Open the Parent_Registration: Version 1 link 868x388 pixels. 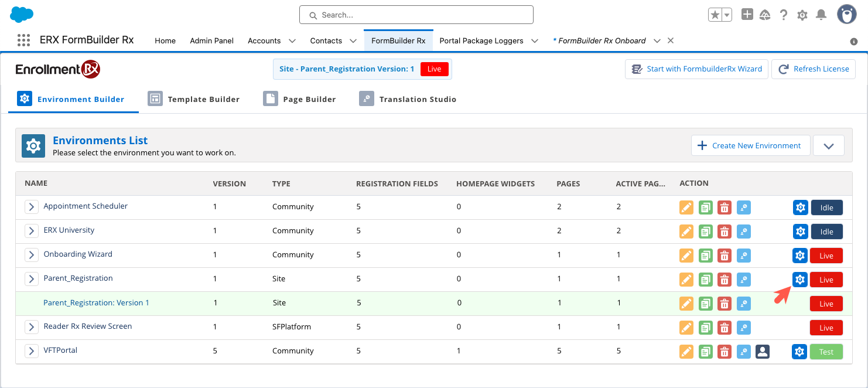click(x=96, y=303)
